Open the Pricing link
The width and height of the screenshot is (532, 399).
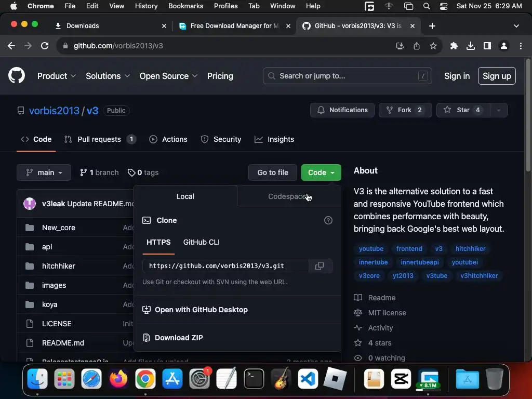pyautogui.click(x=220, y=76)
